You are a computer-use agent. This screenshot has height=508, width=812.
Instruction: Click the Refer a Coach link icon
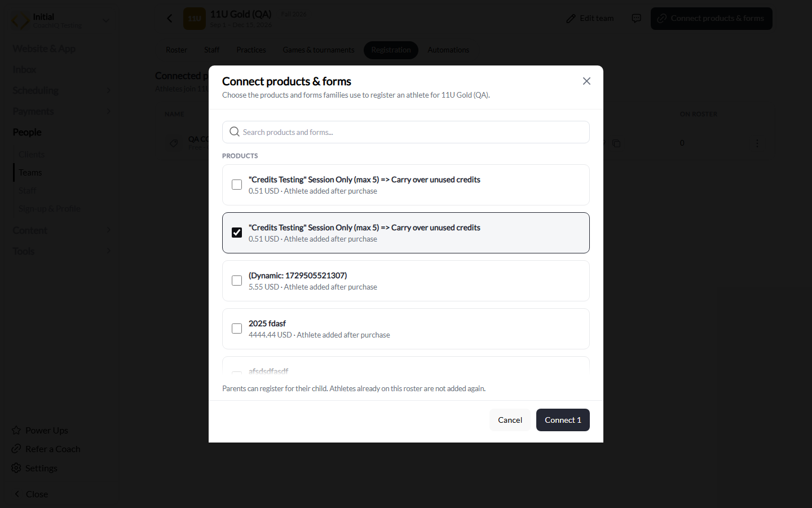click(16, 449)
